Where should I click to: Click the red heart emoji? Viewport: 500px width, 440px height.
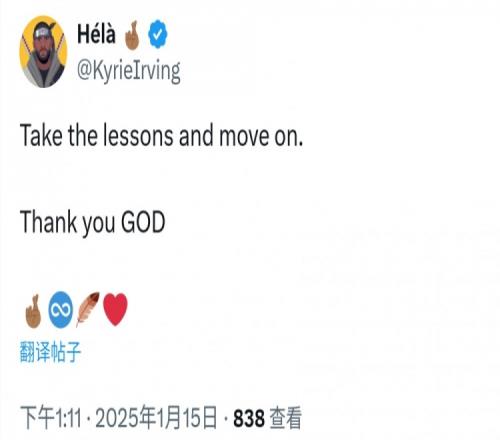pyautogui.click(x=115, y=309)
